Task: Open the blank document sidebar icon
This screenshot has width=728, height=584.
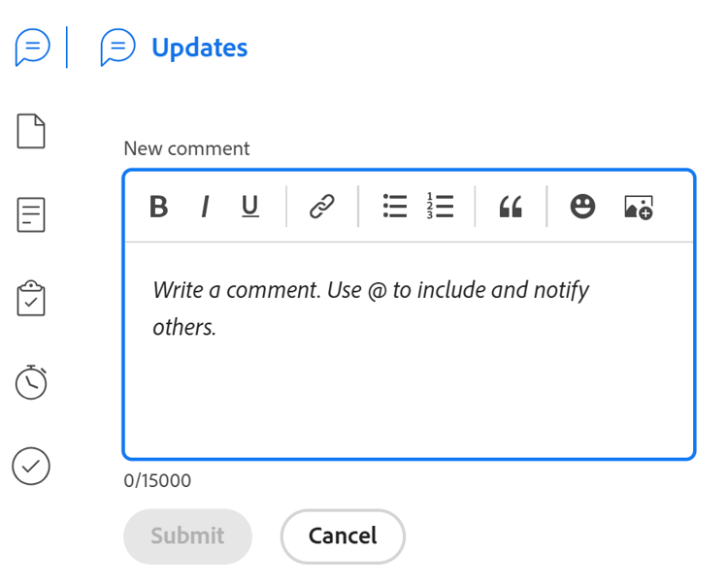Action: coord(31,131)
